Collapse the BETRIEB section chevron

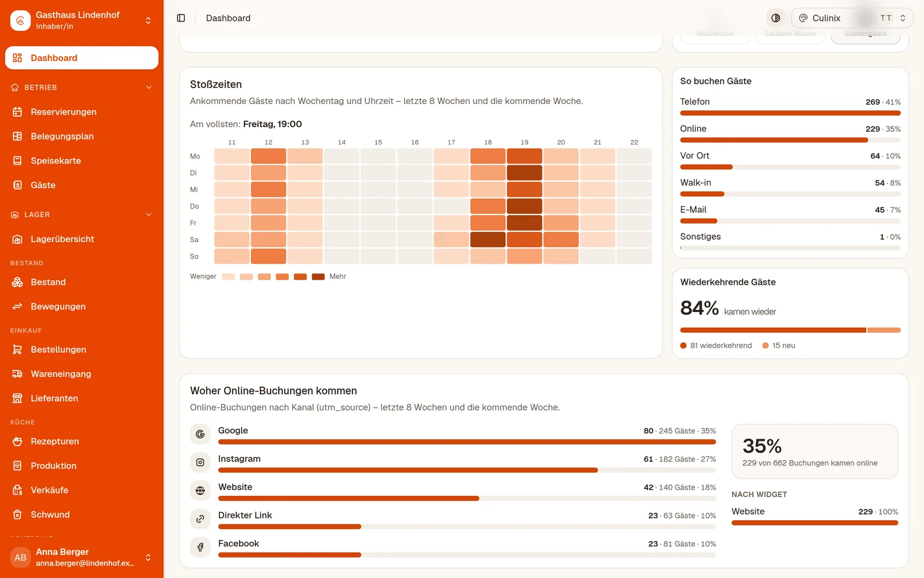click(149, 87)
